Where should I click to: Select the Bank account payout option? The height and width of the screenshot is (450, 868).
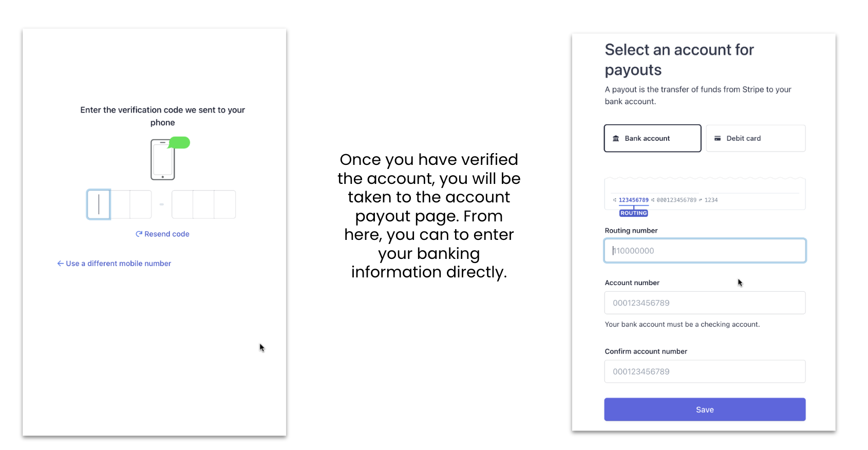[x=652, y=139]
